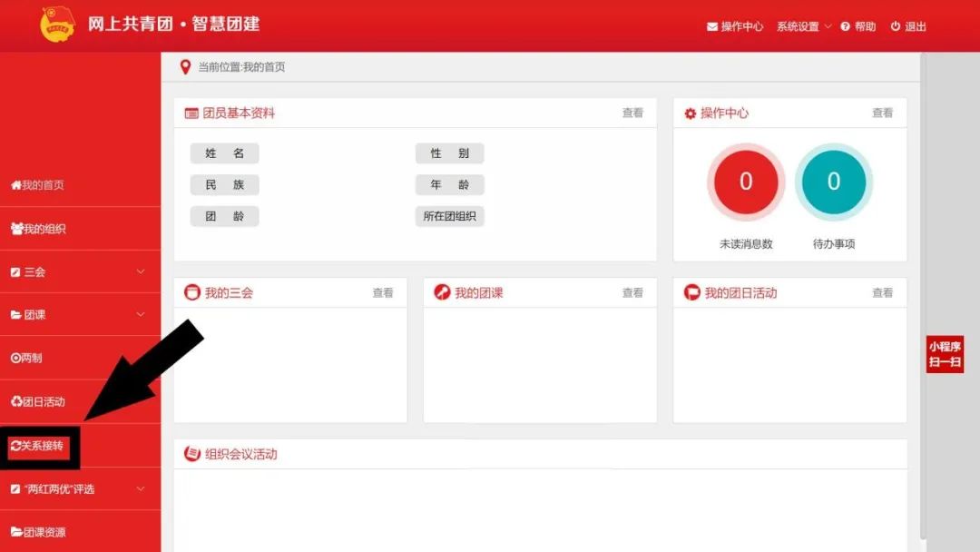Click 查看 link in 团员基本资料 panel
The image size is (980, 552).
click(x=632, y=113)
